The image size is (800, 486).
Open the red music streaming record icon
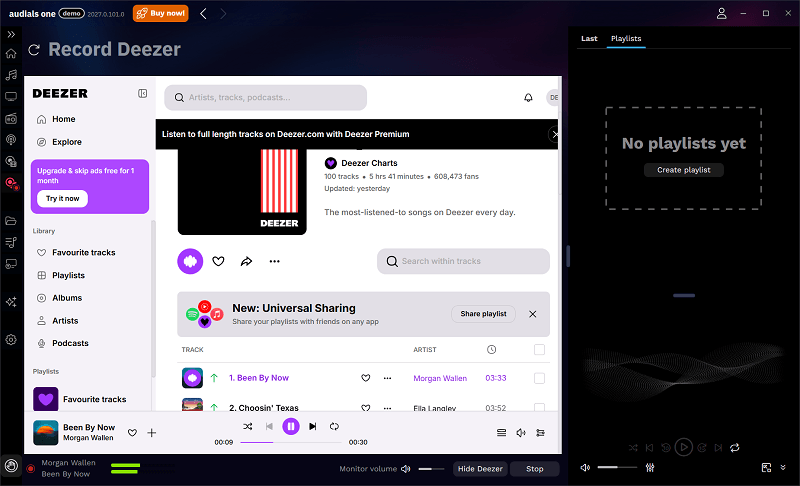(12, 184)
